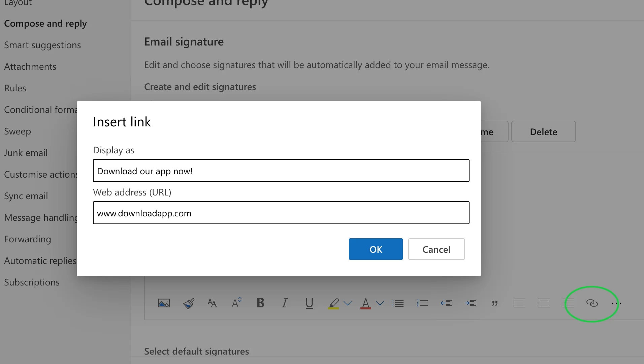This screenshot has width=644, height=364.
Task: Align text right
Action: [x=568, y=303]
